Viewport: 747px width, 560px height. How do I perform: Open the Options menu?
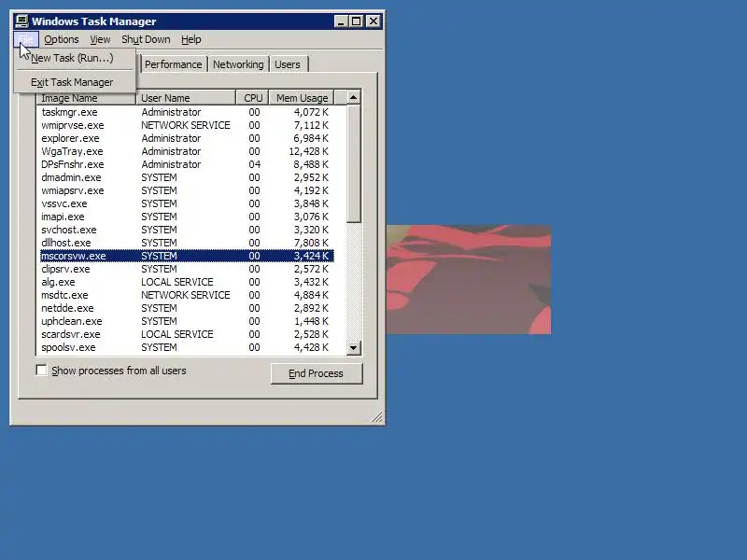pos(62,39)
